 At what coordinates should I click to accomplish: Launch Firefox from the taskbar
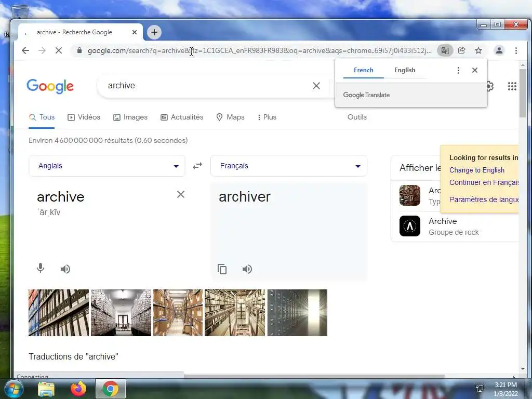click(x=78, y=389)
